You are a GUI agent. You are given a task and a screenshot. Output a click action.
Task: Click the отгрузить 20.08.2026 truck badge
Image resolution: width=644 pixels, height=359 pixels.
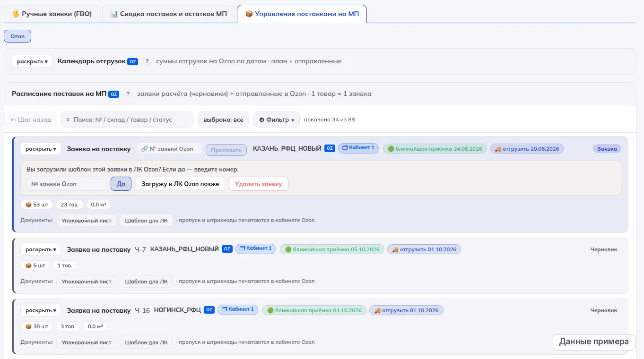[x=527, y=149]
